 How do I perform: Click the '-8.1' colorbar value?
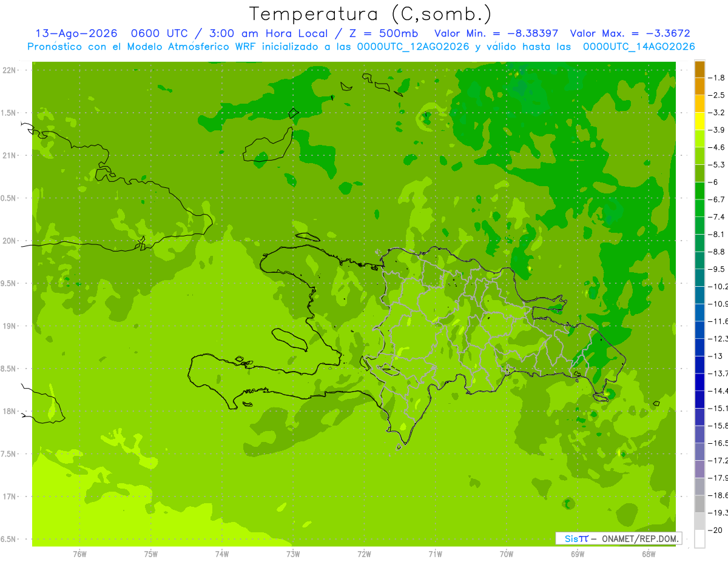(x=718, y=234)
